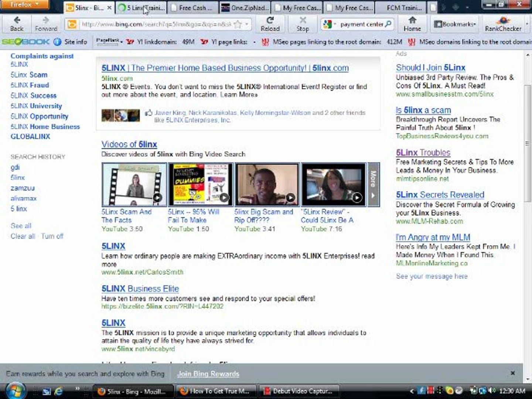Go to the Home page
The width and height of the screenshot is (532, 399).
click(x=412, y=24)
